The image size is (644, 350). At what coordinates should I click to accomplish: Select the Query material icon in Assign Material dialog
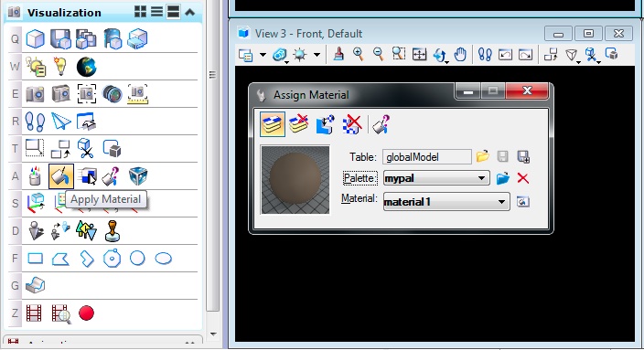click(x=381, y=124)
